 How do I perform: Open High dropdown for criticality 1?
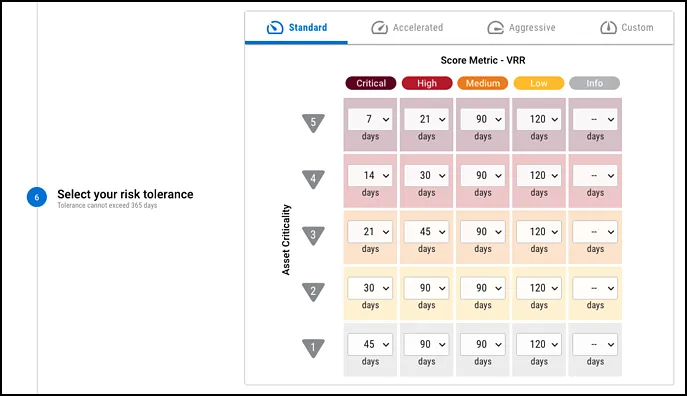click(426, 344)
